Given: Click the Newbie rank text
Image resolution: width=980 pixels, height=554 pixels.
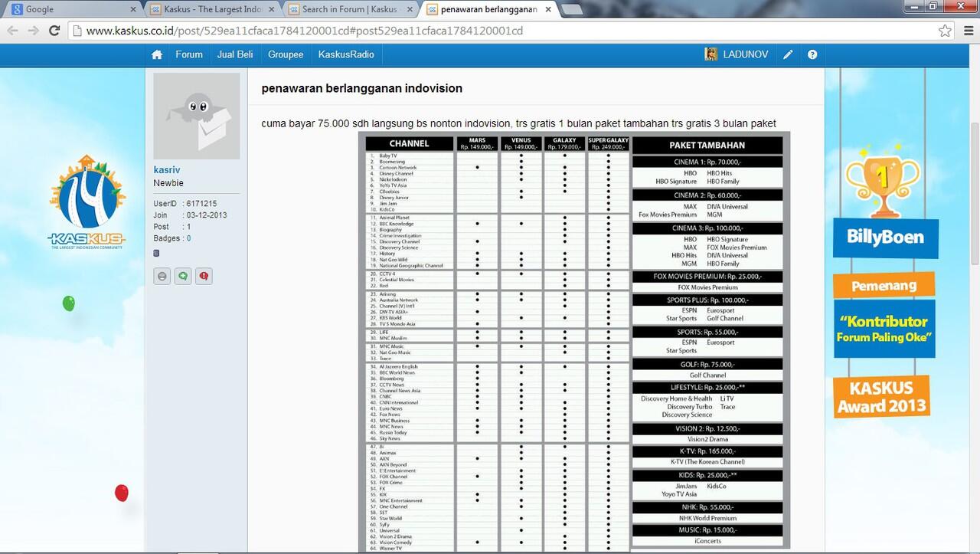Looking at the screenshot, I should [168, 183].
